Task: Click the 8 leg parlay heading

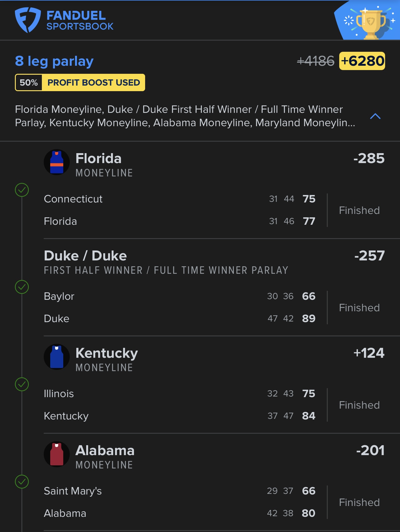Action: 54,61
